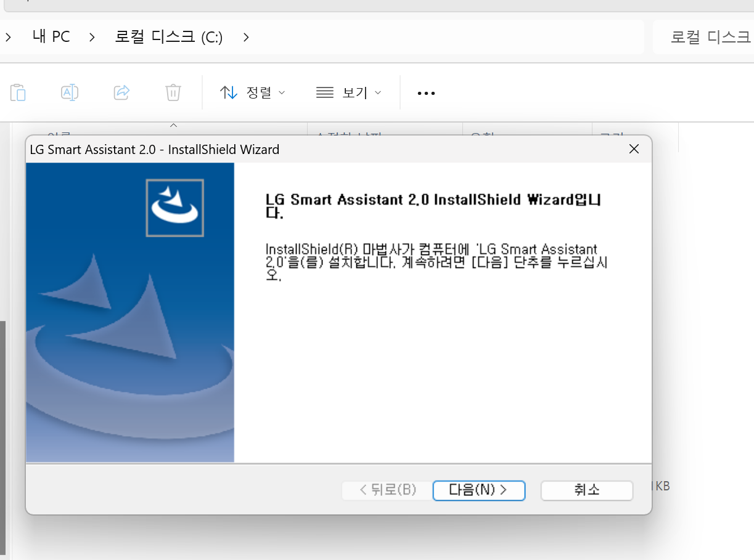Select 로컬 디스크 (C:) breadcrumb
Screen dimensions: 754x560
(x=169, y=37)
